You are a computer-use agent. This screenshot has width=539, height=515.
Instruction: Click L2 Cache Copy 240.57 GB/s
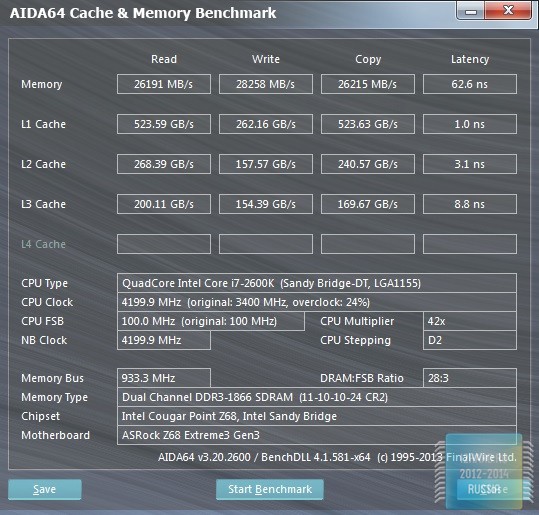(x=368, y=164)
